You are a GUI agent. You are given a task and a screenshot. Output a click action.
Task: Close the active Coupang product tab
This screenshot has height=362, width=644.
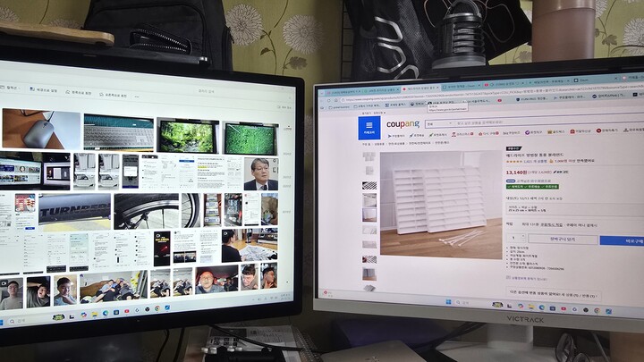tap(437, 88)
